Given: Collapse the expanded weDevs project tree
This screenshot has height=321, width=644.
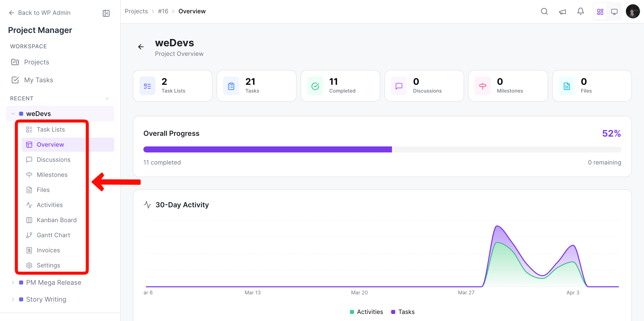Looking at the screenshot, I should (x=13, y=113).
